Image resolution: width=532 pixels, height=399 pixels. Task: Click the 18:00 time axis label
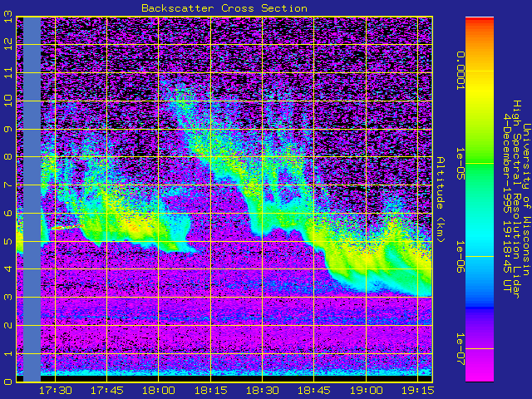pos(159,391)
